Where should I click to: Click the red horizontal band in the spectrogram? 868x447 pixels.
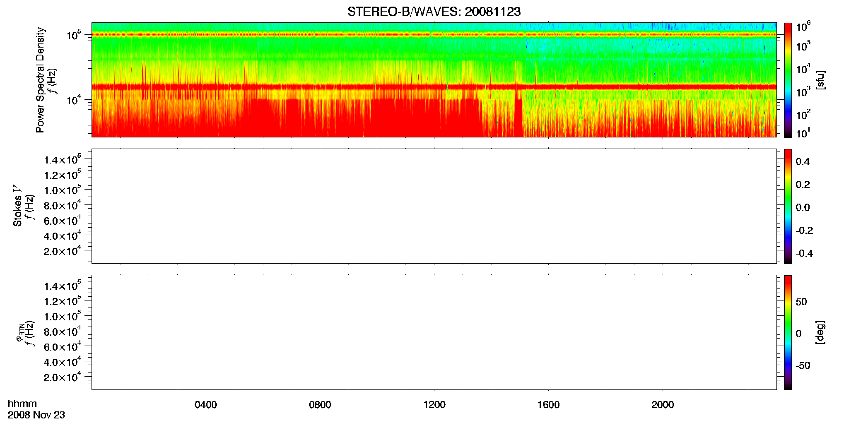click(434, 87)
